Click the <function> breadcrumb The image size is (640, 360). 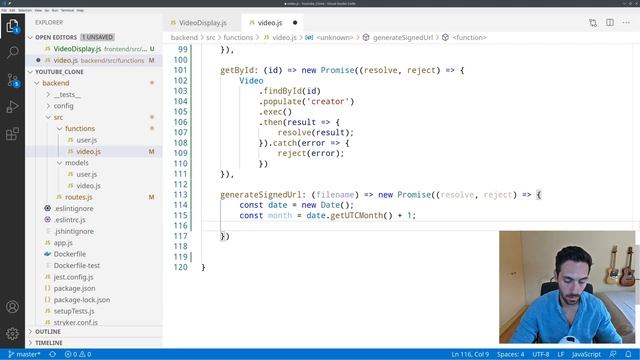pos(465,38)
